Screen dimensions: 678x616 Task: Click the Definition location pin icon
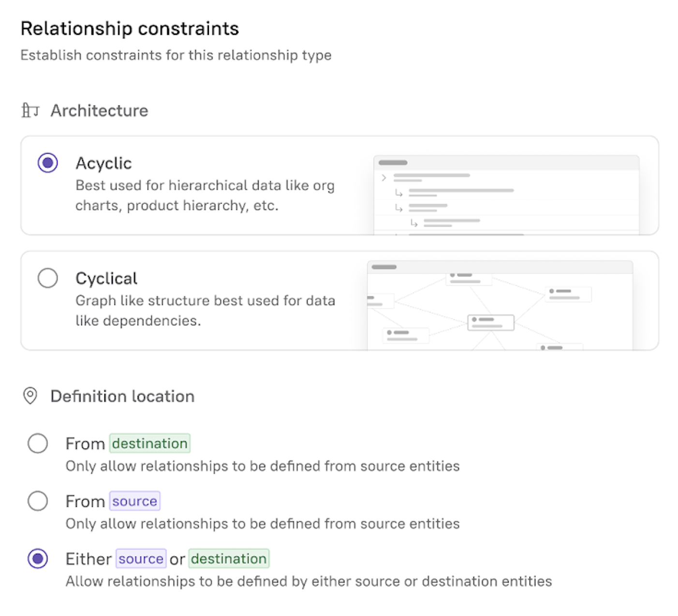tap(30, 396)
